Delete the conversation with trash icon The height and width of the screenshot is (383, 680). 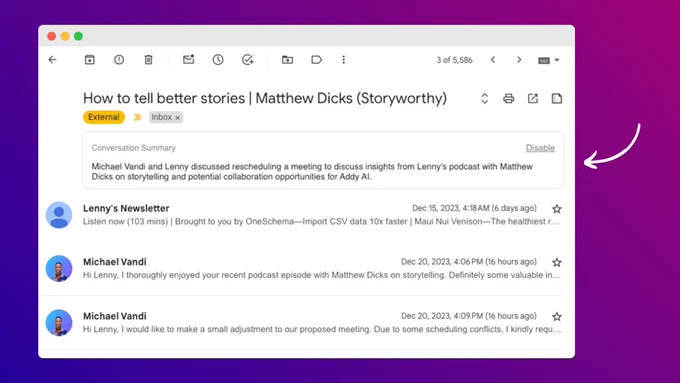[148, 60]
